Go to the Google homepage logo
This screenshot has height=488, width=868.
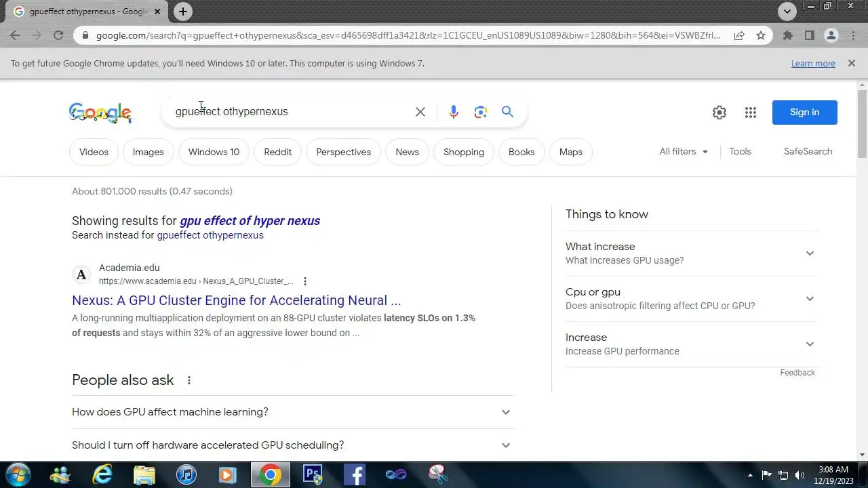click(100, 113)
